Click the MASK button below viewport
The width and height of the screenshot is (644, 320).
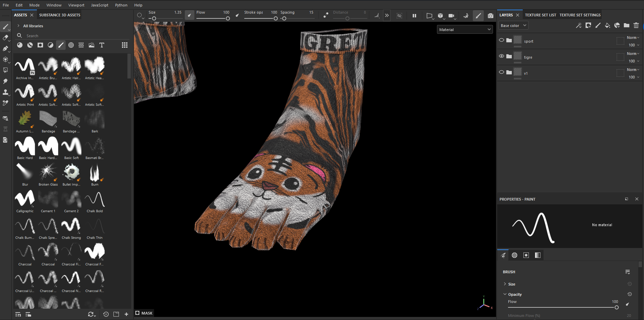click(x=144, y=313)
